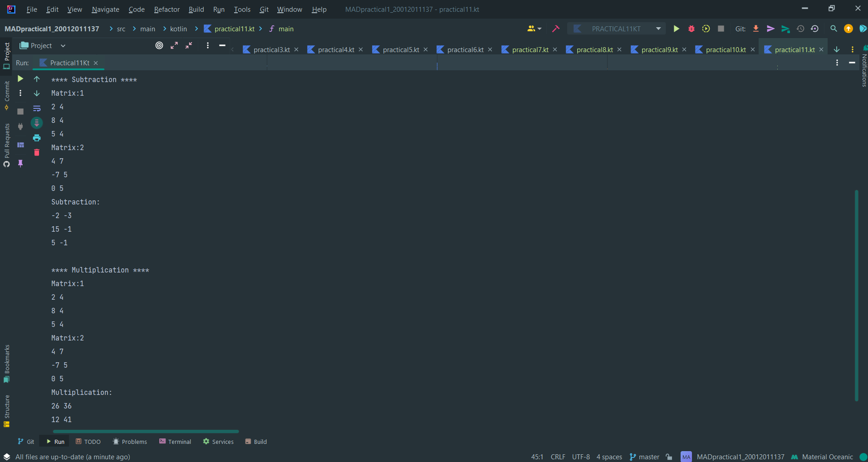Change 4 spaces indent setting
The height and width of the screenshot is (462, 868).
tap(609, 457)
